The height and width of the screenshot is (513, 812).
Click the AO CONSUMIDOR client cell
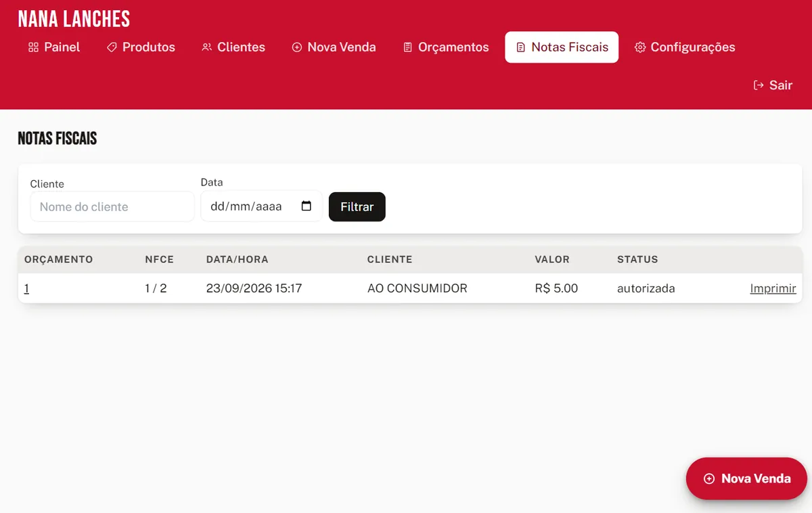[x=418, y=288]
